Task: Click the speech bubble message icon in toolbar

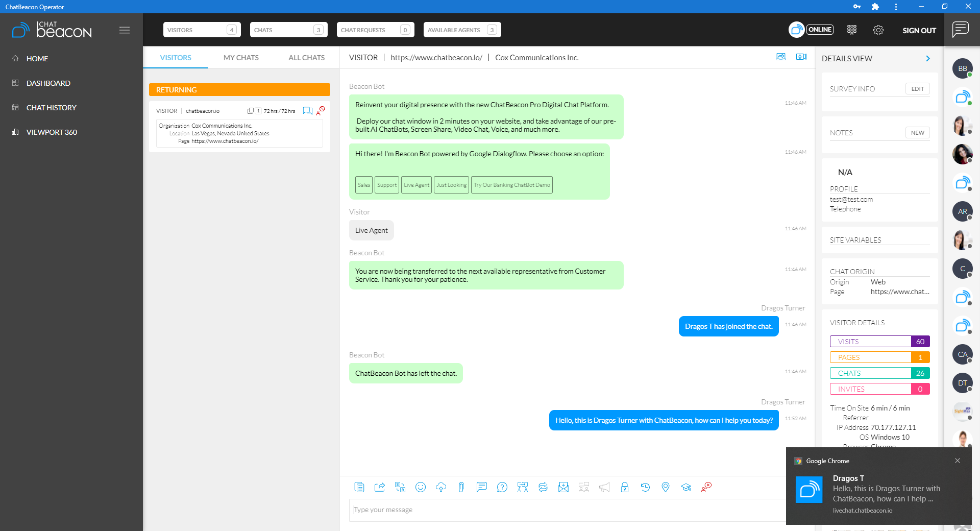Action: click(482, 487)
